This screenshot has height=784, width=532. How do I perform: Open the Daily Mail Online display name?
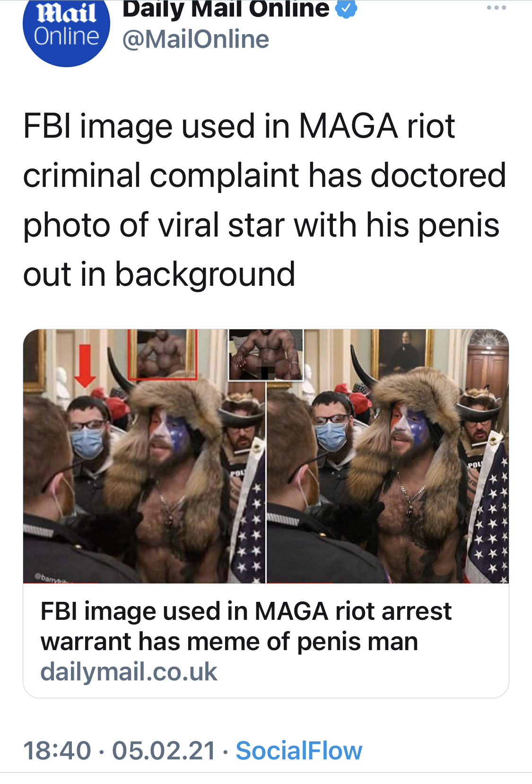[x=226, y=9]
